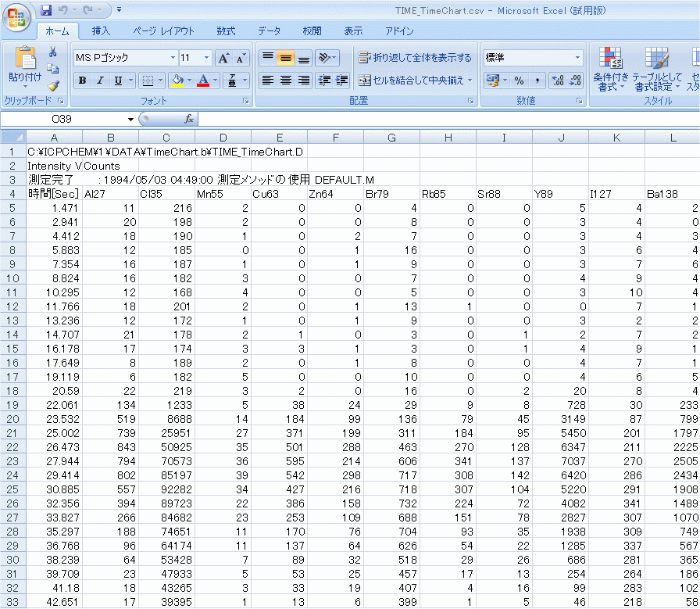
Task: Switch to View (表示) tab
Action: 353,30
